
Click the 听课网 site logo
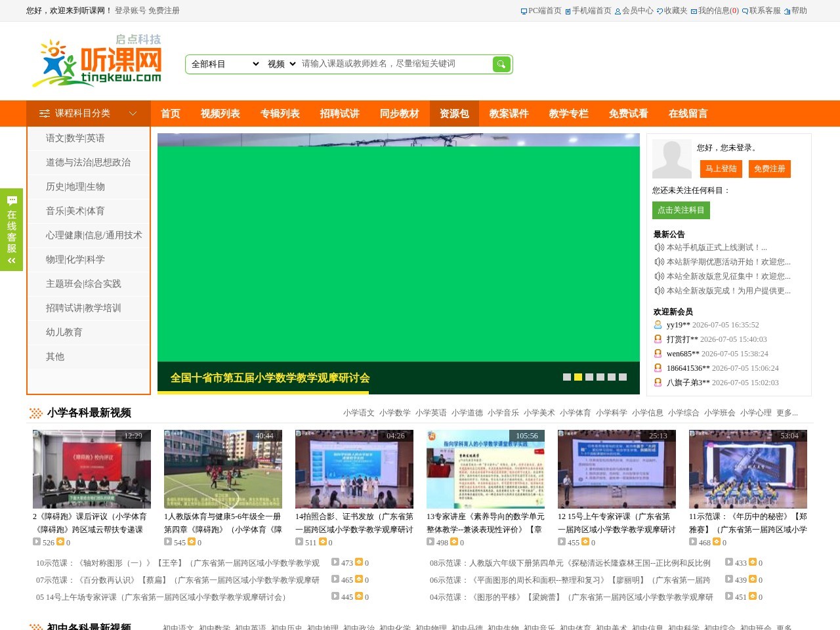97,61
